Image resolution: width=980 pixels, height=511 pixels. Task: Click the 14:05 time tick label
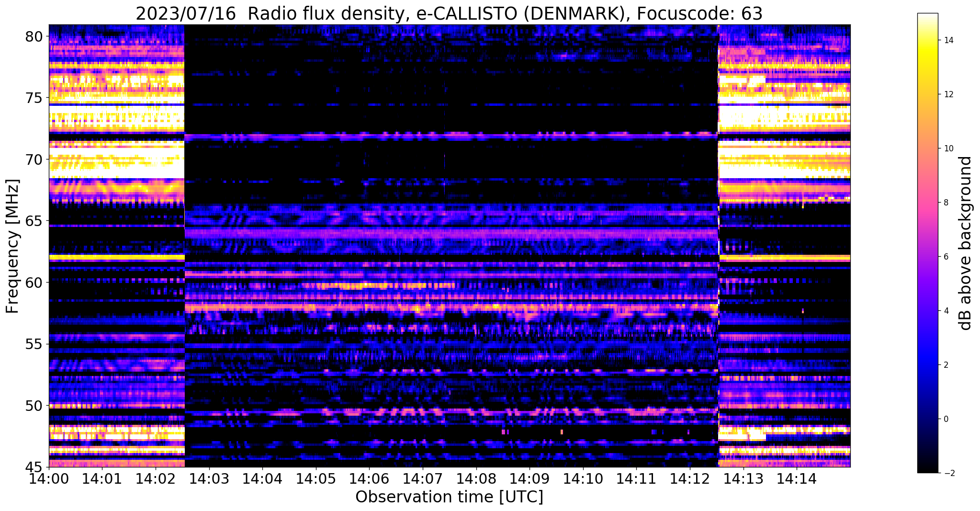coord(316,478)
